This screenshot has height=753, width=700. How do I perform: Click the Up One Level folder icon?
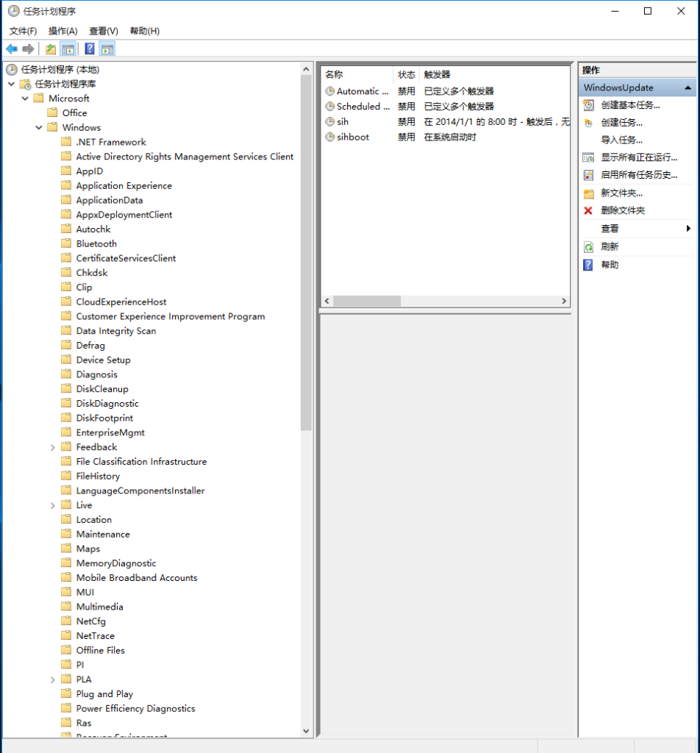coord(50,49)
